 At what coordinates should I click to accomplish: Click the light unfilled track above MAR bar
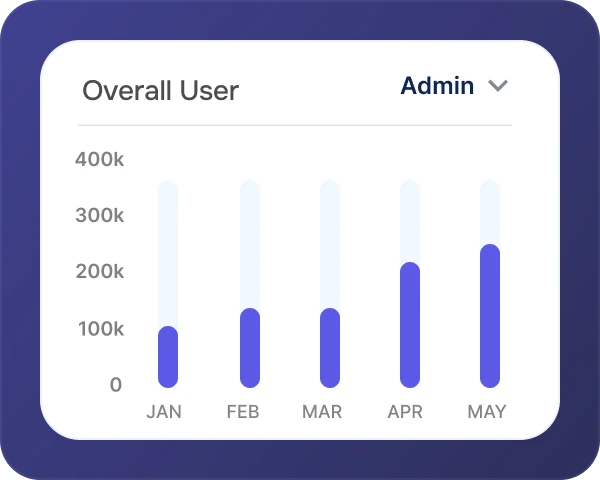point(330,240)
